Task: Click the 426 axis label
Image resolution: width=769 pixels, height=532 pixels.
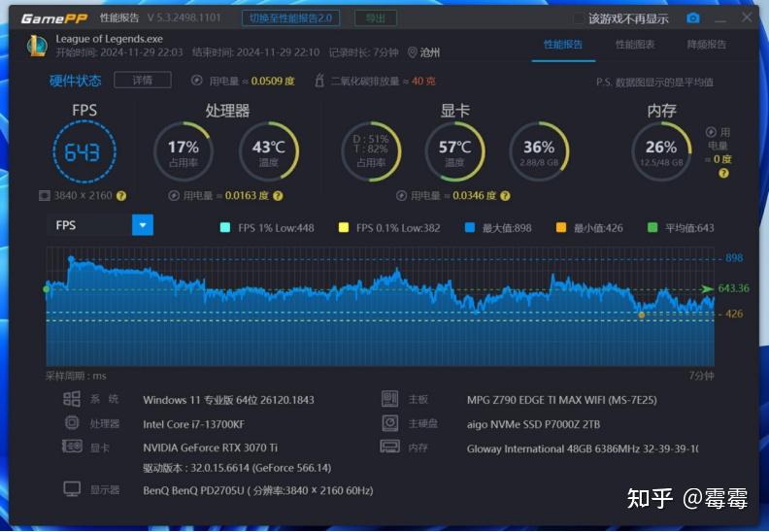Action: coord(734,314)
